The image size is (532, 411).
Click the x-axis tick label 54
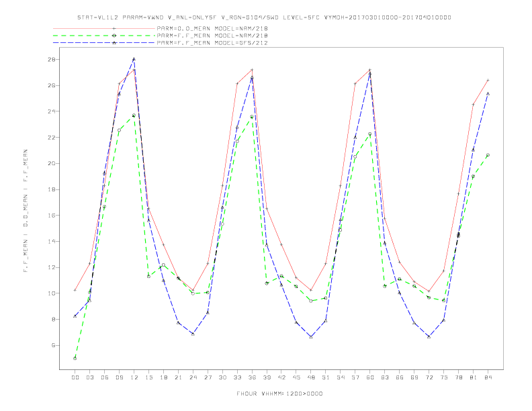click(x=341, y=377)
